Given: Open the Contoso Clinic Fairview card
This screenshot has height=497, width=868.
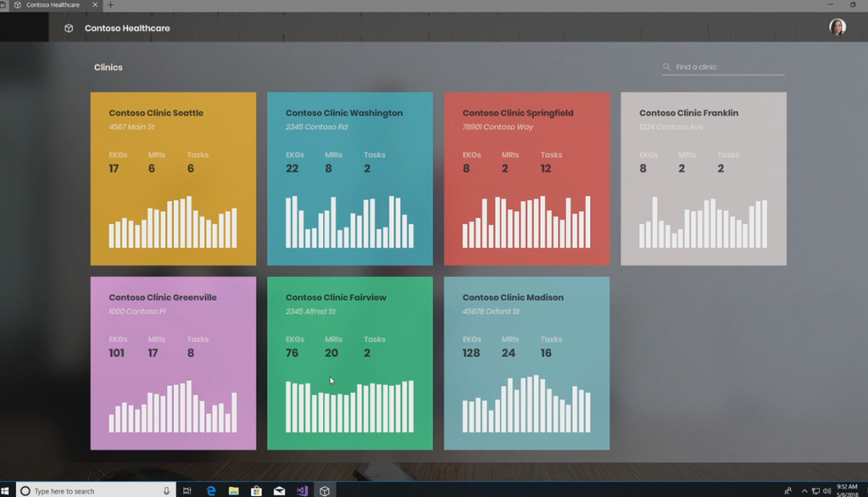Looking at the screenshot, I should click(x=350, y=363).
